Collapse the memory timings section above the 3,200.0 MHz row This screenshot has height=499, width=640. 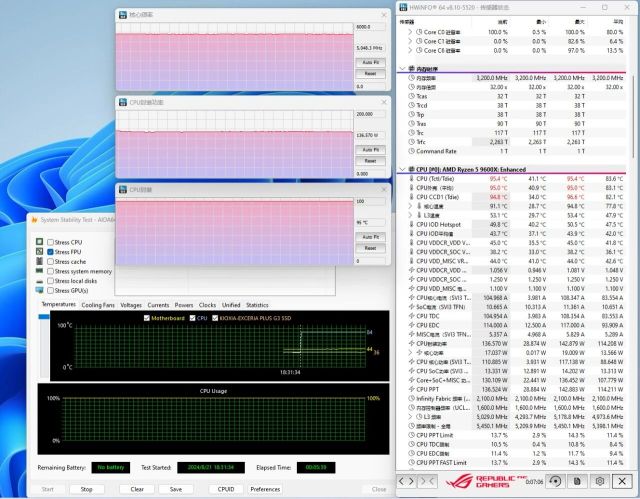pyautogui.click(x=402, y=69)
